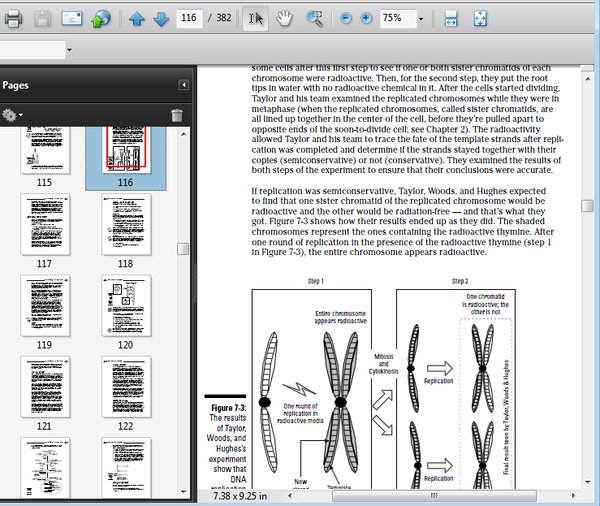This screenshot has width=600, height=506.
Task: Collapse the Pages panel with arrow button
Action: coord(184,86)
